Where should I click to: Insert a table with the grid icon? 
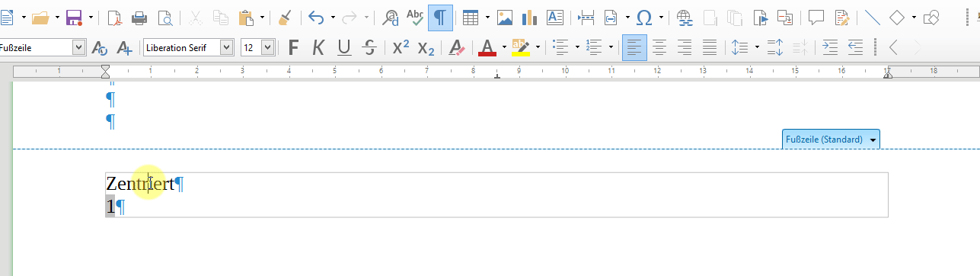point(471,17)
